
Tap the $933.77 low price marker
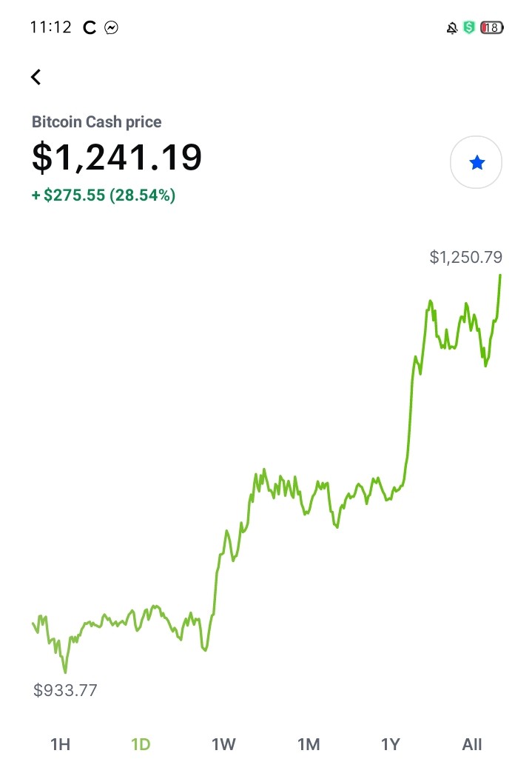pyautogui.click(x=65, y=690)
